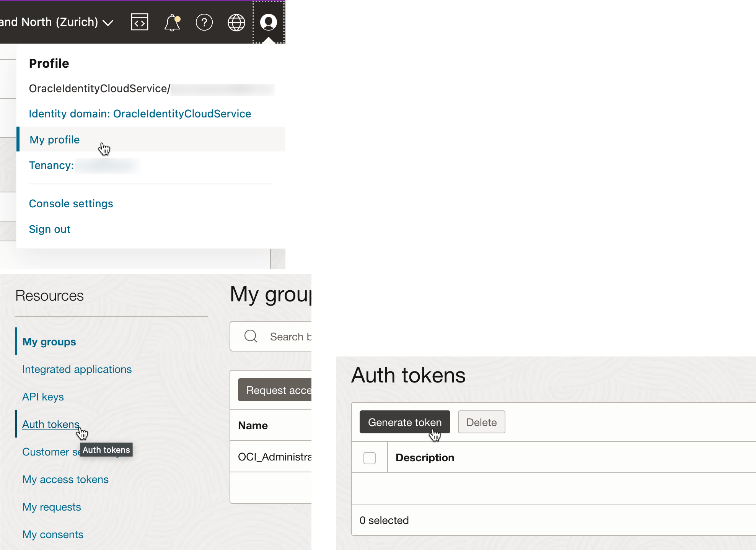Open Auth tokens in Resources list
Screen dimensions: 756x550
(x=51, y=424)
